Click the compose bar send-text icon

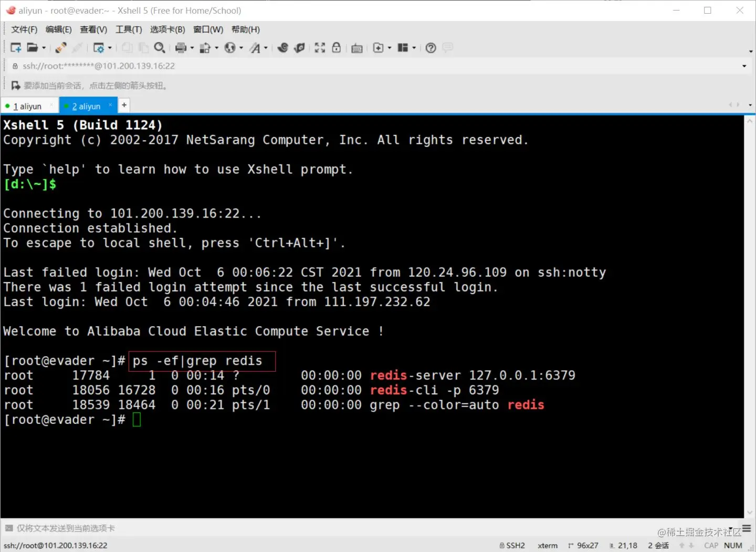[9, 528]
